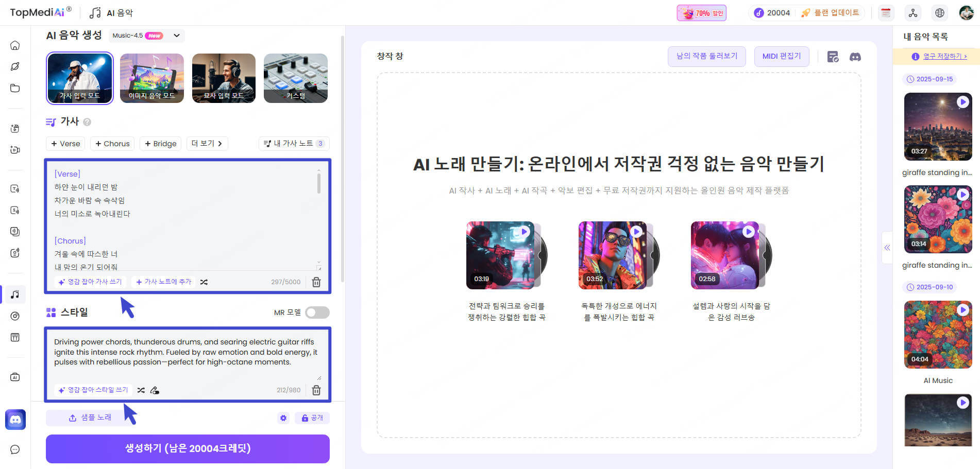
Task: Open the folder icon in left sidebar
Action: [15, 88]
